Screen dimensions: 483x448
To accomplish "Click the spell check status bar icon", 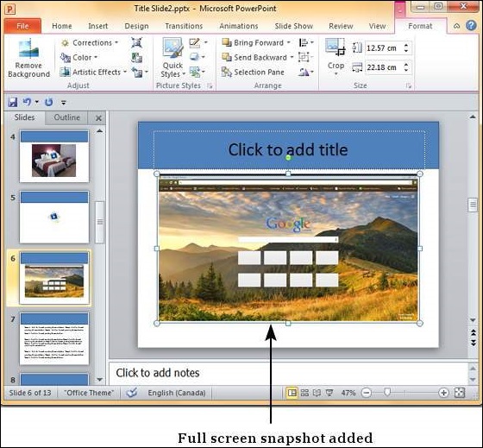I will (x=132, y=393).
